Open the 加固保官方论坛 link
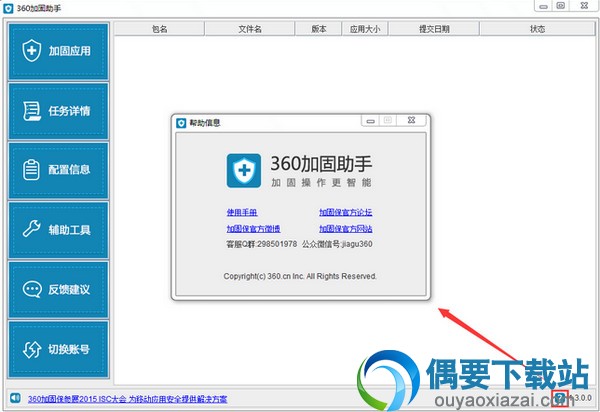The width and height of the screenshot is (600, 412). [346, 212]
